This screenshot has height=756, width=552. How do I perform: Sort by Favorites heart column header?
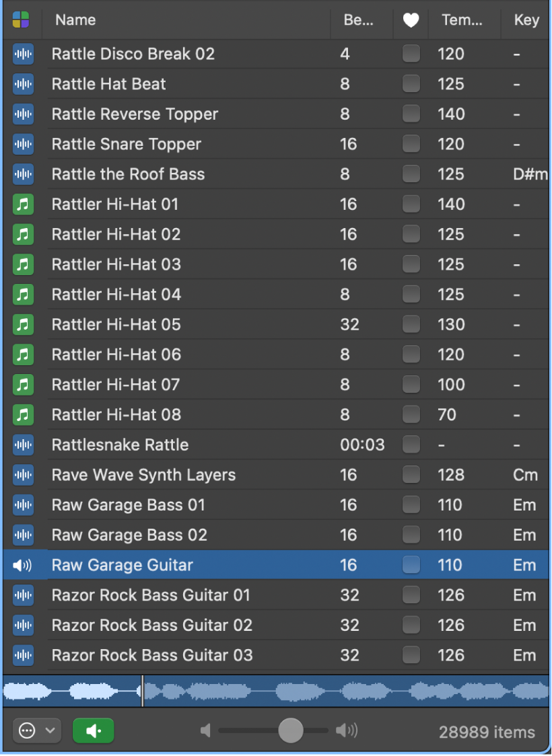[x=411, y=20]
